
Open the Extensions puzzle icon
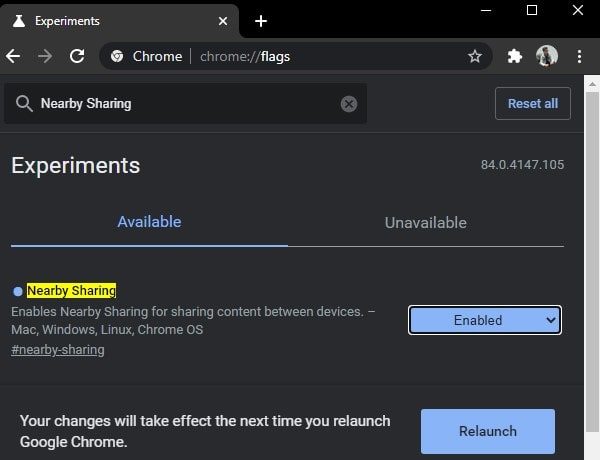coord(514,56)
